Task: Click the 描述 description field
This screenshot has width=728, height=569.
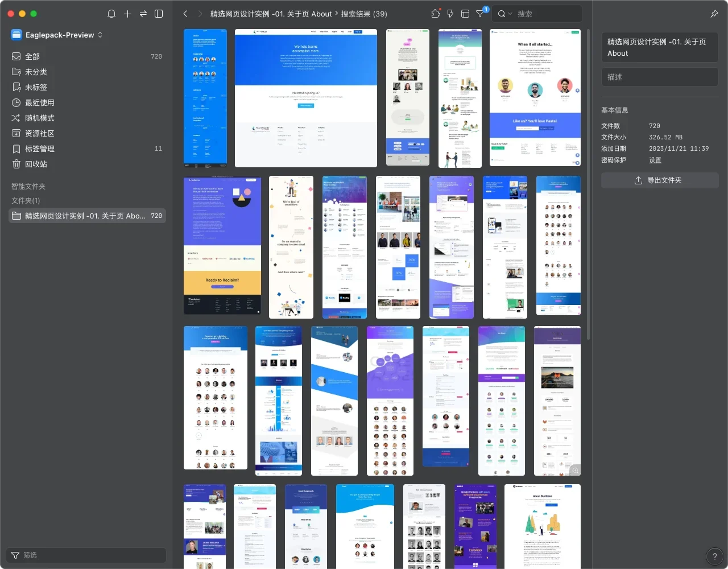Action: coord(660,77)
